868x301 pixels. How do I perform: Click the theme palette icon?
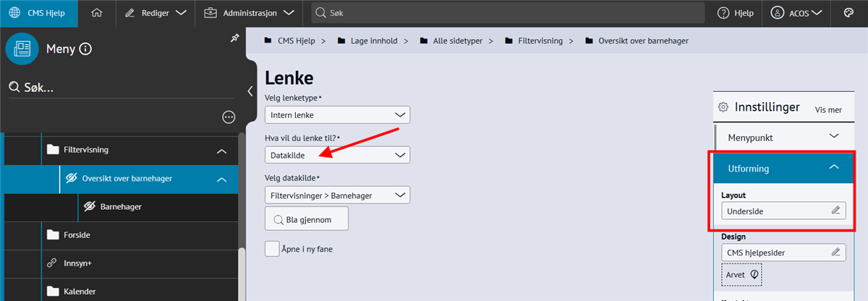tap(848, 13)
